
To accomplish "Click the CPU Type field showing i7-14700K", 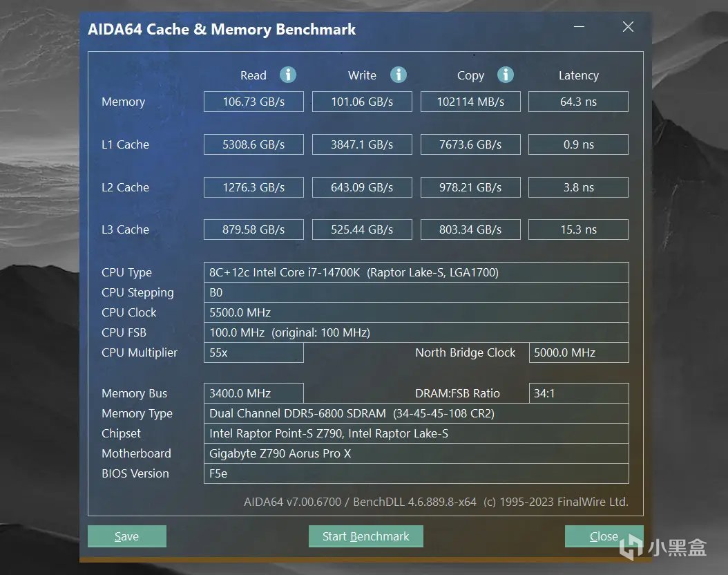I will tap(416, 272).
